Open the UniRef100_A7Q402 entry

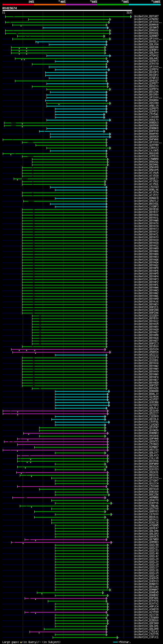146,56
